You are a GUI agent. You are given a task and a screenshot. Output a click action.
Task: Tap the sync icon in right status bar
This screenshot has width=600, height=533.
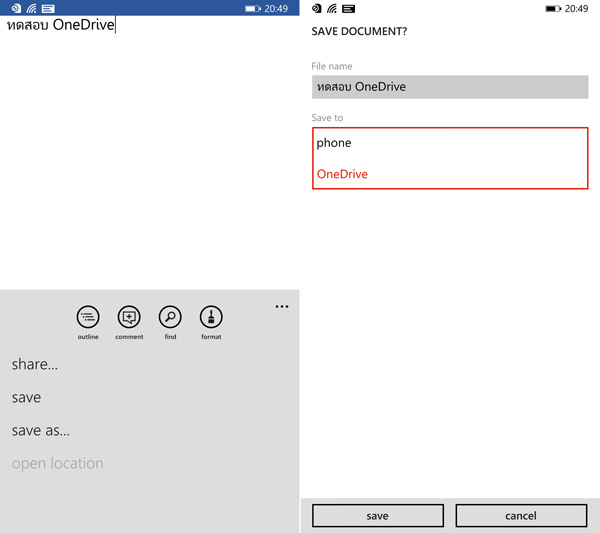tap(316, 8)
